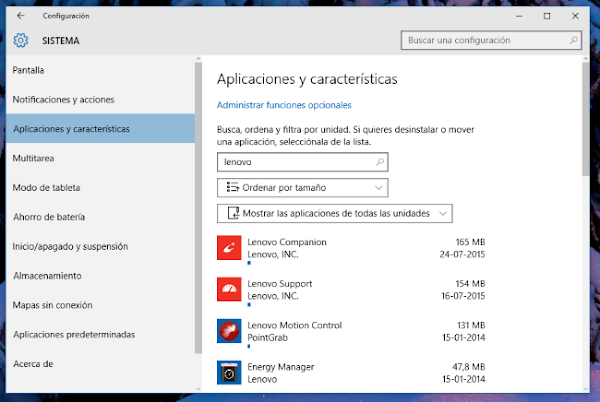Click the Buscar una configuración search field
Screen dimensions: 600x402
click(491, 40)
